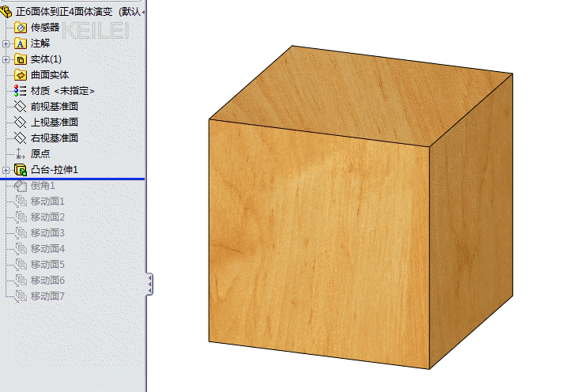Select the 移动面4 label
This screenshot has width=566, height=392.
coord(47,249)
